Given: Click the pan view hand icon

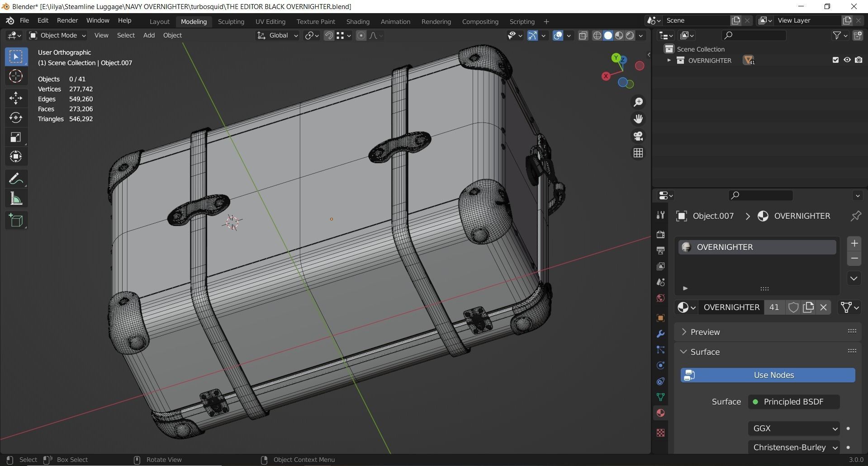Looking at the screenshot, I should 638,119.
